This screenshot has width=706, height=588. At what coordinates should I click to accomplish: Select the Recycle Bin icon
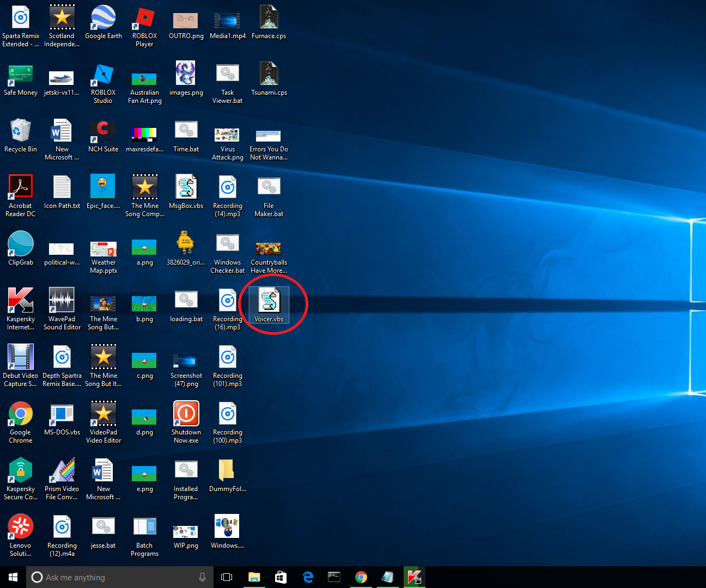coord(21,132)
